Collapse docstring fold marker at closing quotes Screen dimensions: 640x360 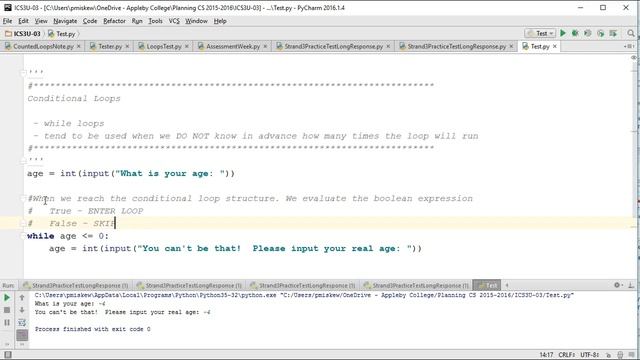24,161
